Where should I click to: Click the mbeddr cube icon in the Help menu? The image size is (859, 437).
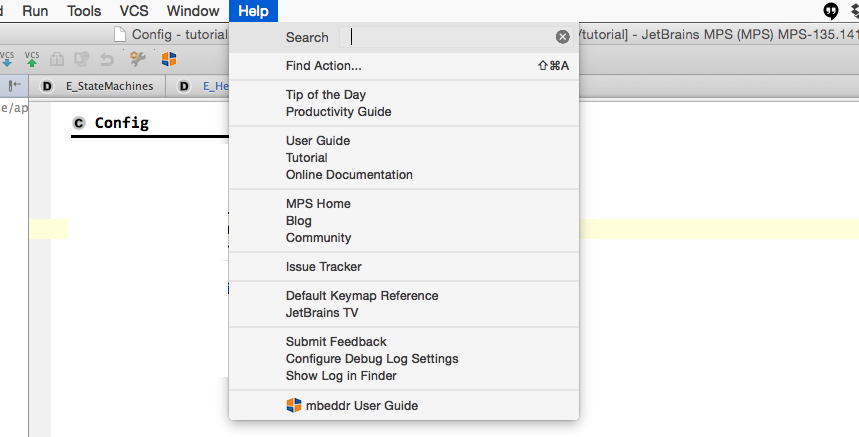tap(294, 405)
